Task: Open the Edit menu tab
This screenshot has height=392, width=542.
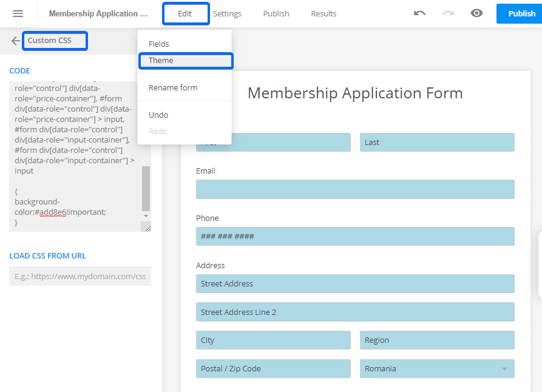Action: click(185, 13)
